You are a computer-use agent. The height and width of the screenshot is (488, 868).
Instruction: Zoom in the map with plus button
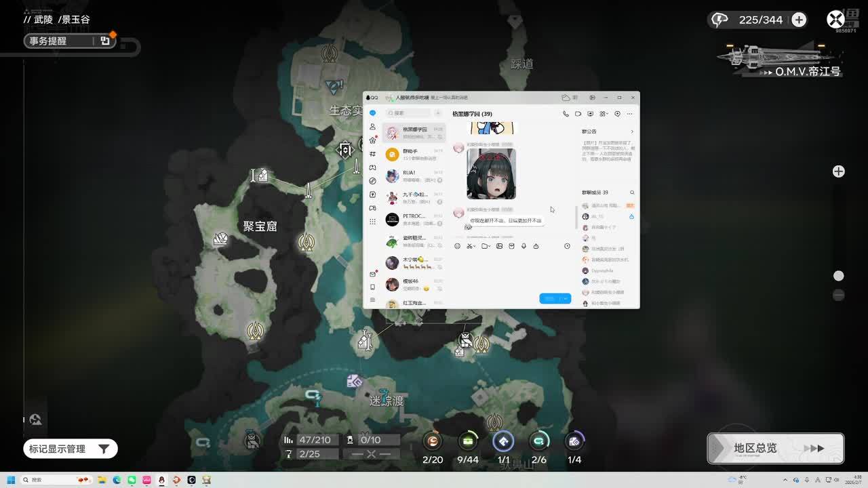pos(839,171)
